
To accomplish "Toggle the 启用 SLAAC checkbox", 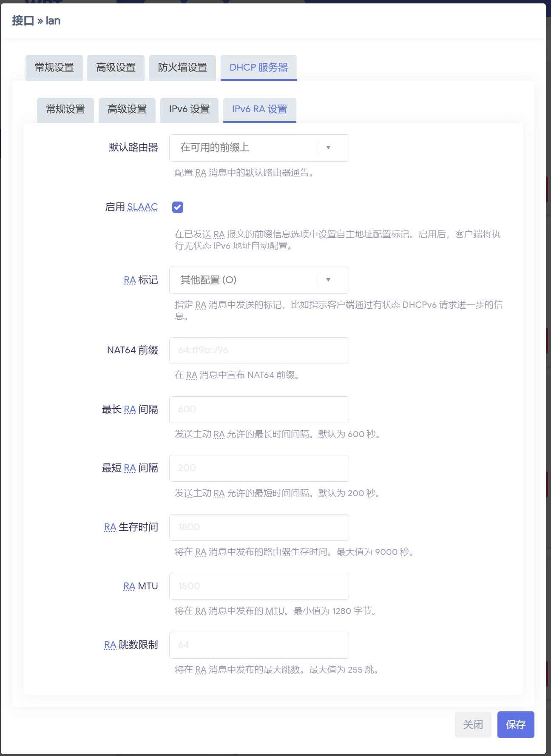I will pos(178,207).
